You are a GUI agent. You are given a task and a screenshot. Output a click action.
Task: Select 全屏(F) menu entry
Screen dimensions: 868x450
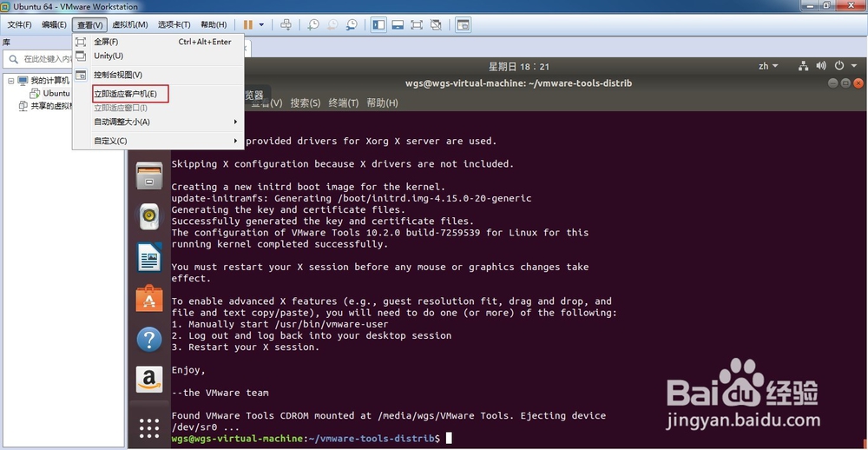158,42
